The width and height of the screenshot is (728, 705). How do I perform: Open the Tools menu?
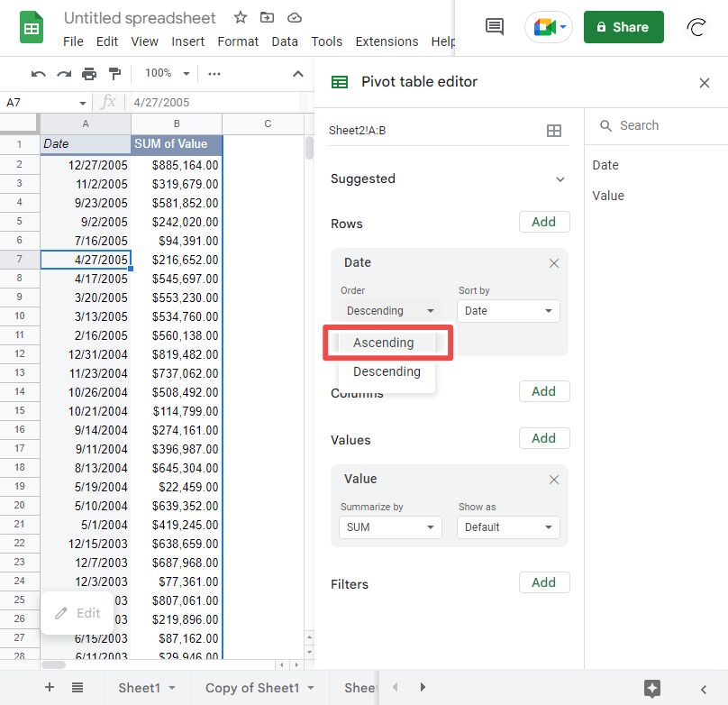point(326,41)
